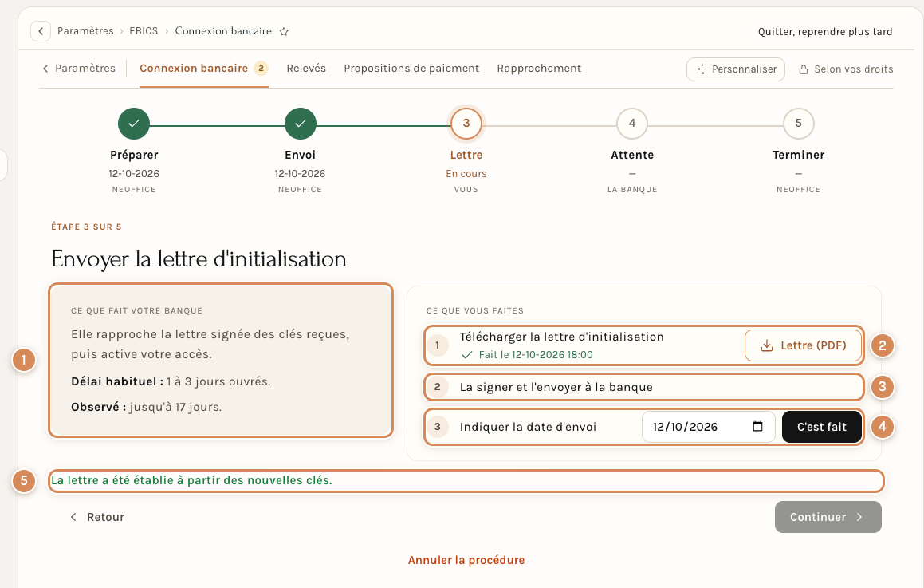Click Fait le 12-10-2026 18:00 text

[536, 355]
